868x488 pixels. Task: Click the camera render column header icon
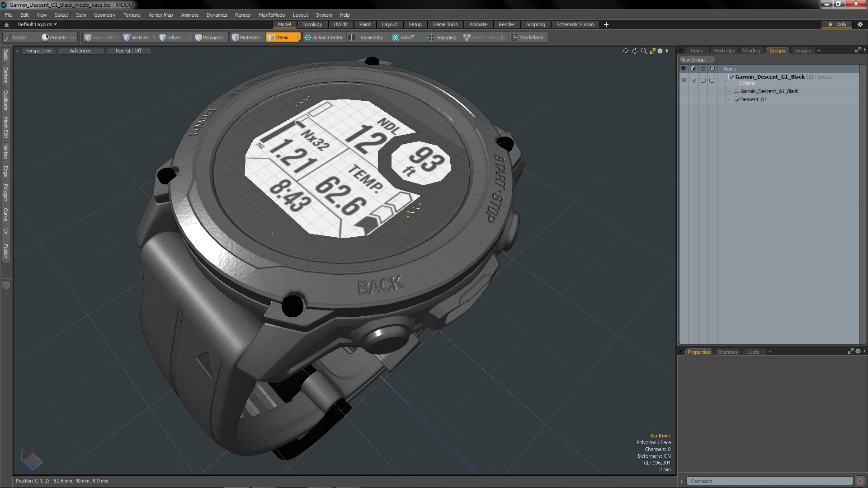point(693,69)
